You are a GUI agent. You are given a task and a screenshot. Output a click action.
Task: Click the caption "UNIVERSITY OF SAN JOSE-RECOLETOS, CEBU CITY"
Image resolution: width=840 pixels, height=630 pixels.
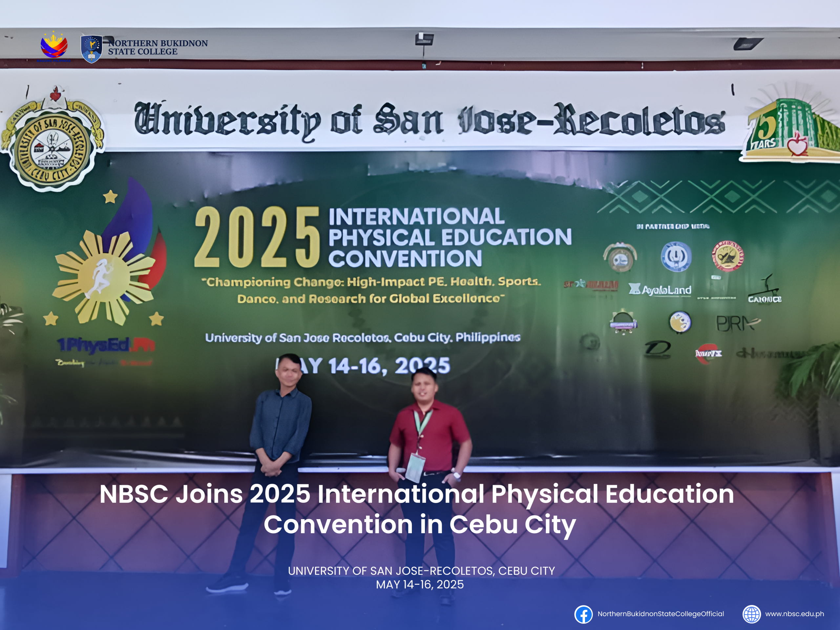tap(422, 571)
